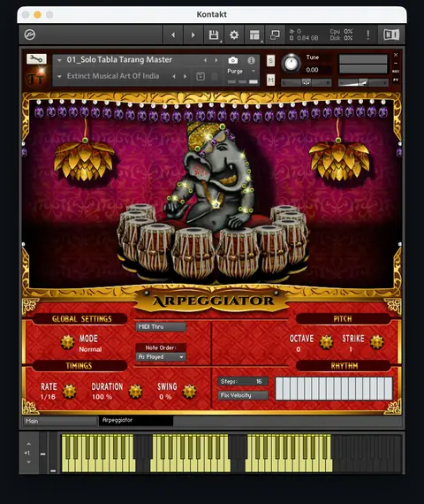Click the 'Extinct Musical Art Of India' snapshot name
Viewport: 424px width, 504px height.
coord(113,76)
